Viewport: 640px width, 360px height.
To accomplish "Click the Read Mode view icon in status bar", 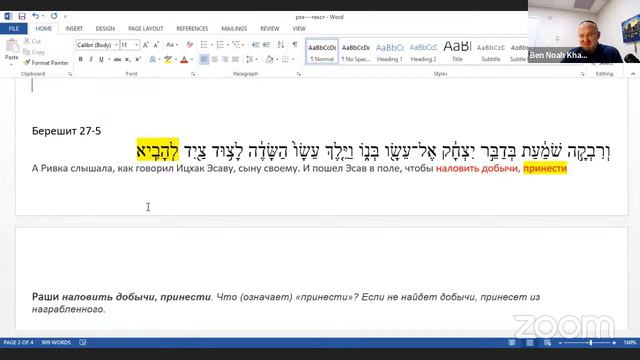I will point(512,343).
